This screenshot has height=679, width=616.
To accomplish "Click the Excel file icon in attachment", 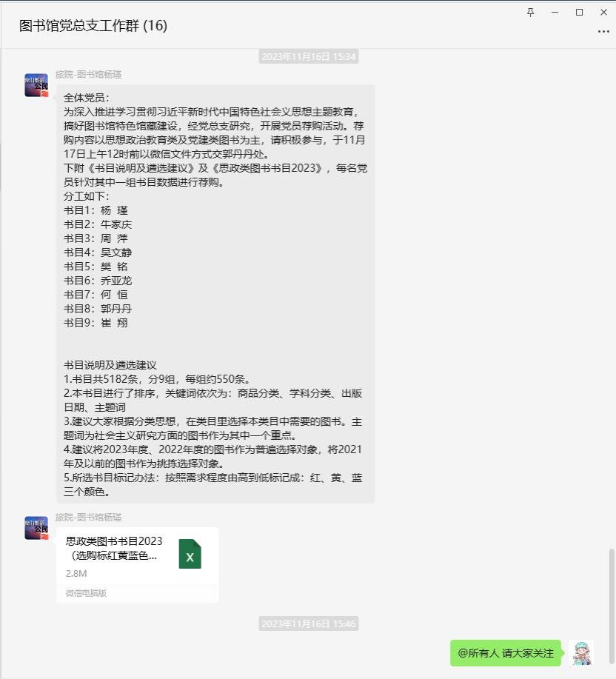I will click(190, 554).
